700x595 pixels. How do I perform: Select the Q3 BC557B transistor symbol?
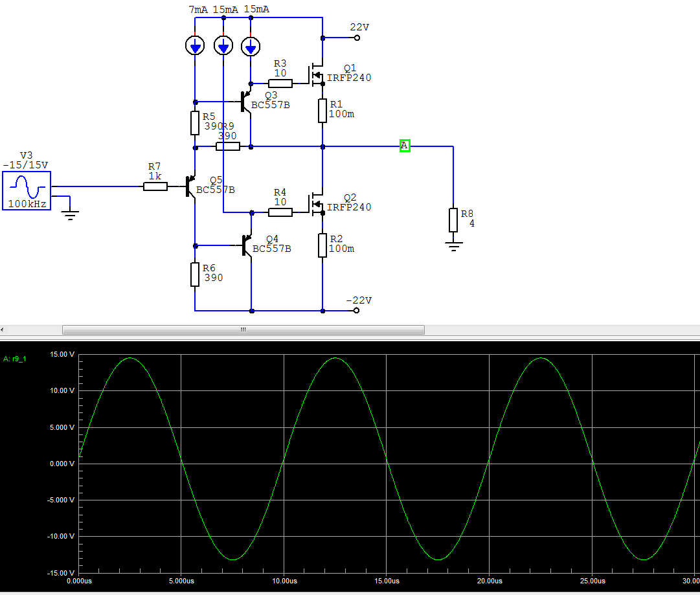[x=246, y=101]
